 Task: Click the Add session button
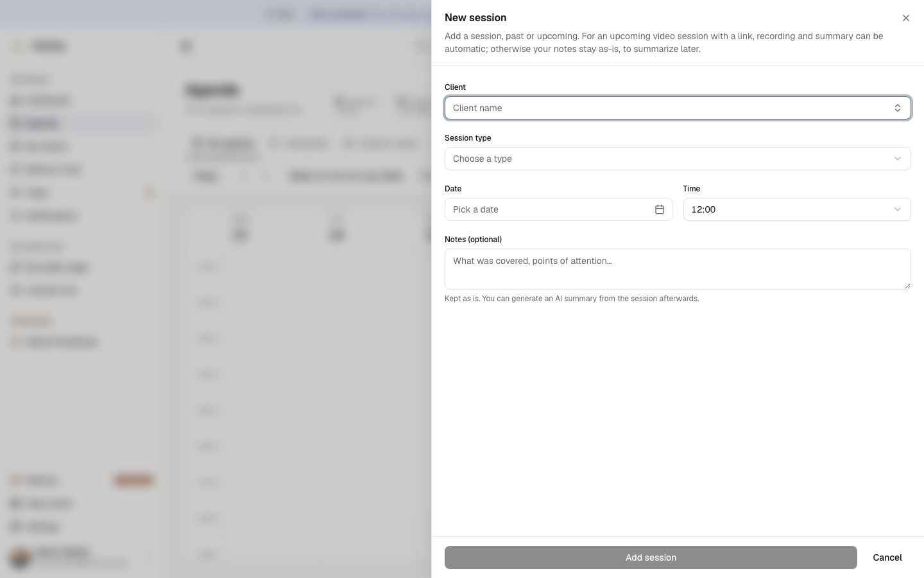pyautogui.click(x=651, y=557)
